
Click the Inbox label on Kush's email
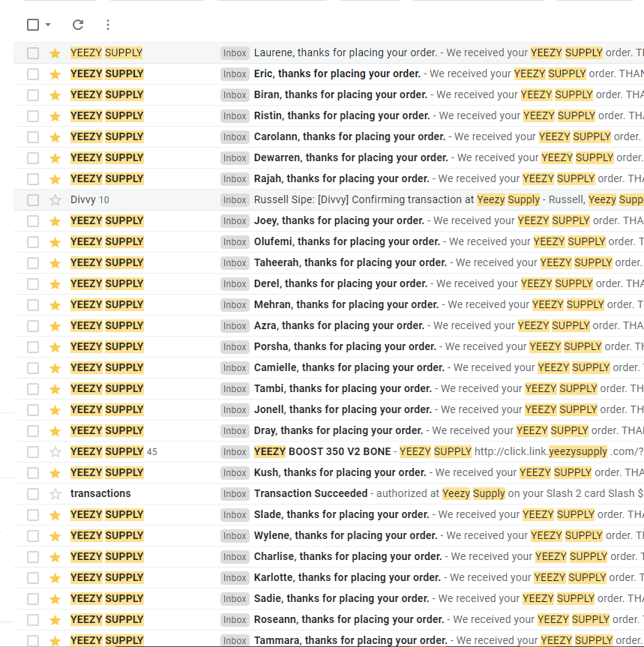(x=235, y=473)
